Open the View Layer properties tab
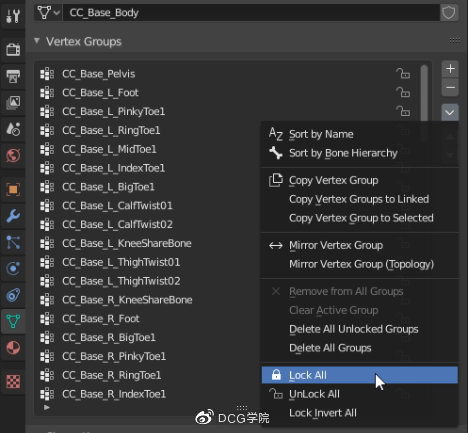 pyautogui.click(x=13, y=102)
